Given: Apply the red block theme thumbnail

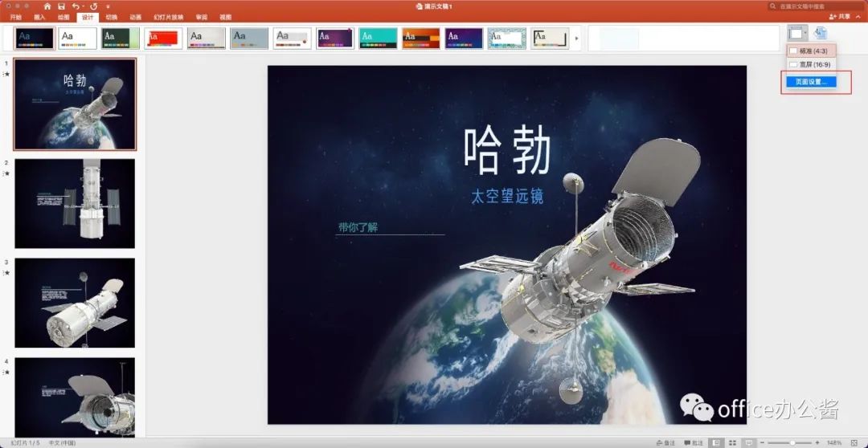Looking at the screenshot, I should [x=163, y=39].
